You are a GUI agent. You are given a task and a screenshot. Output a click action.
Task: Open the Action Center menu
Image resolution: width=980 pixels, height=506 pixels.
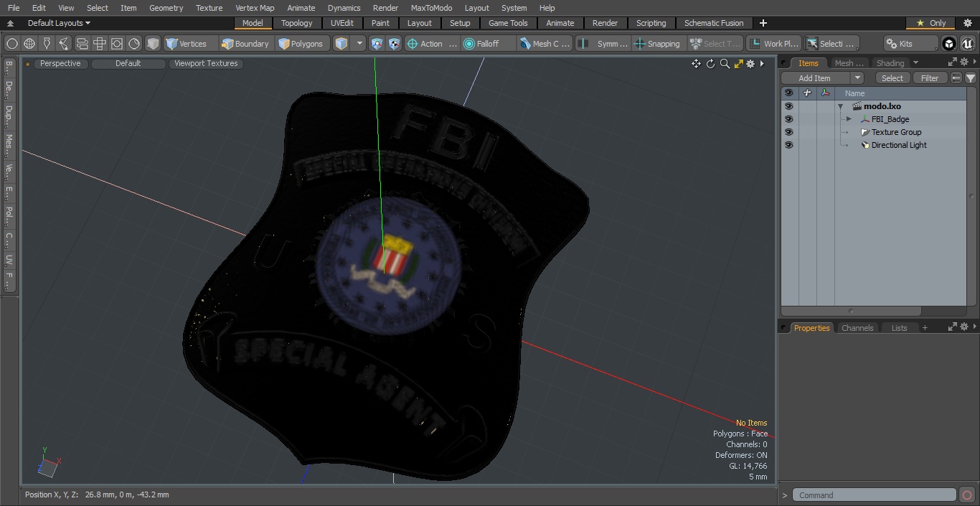click(432, 44)
